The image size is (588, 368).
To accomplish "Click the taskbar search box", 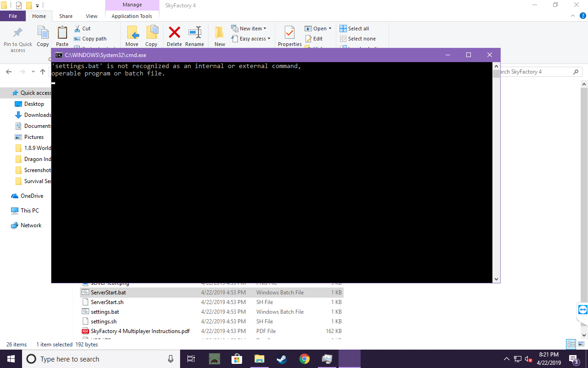I will point(101,359).
